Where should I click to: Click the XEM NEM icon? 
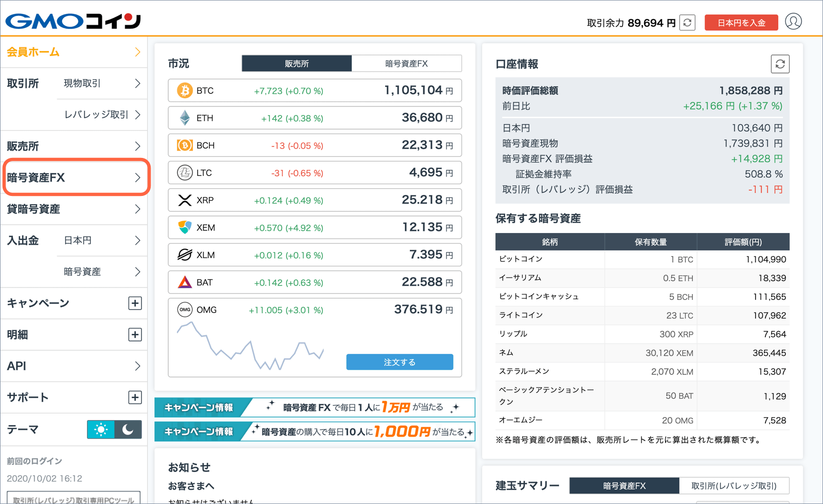185,227
